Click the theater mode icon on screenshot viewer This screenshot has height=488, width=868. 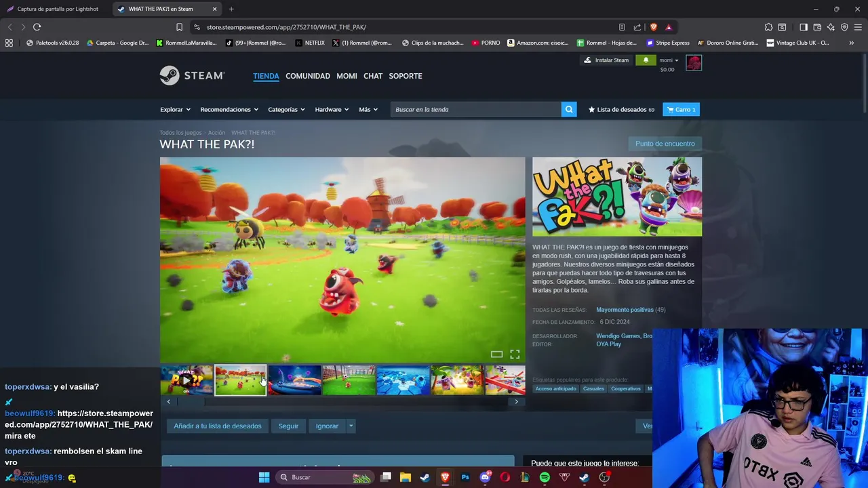(496, 354)
